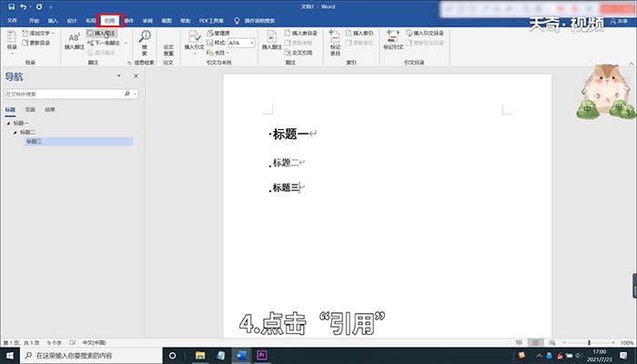
Task: Select 标题三 in navigation tree
Action: 79,141
